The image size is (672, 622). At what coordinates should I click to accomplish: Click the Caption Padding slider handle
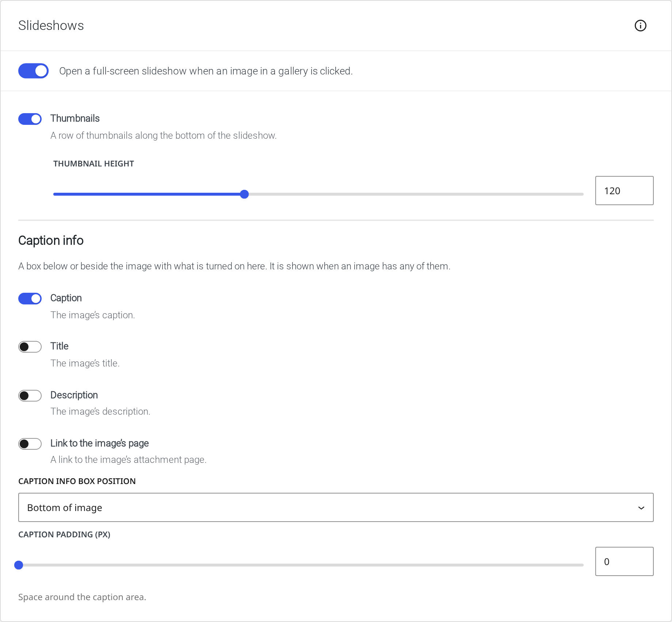tap(19, 565)
